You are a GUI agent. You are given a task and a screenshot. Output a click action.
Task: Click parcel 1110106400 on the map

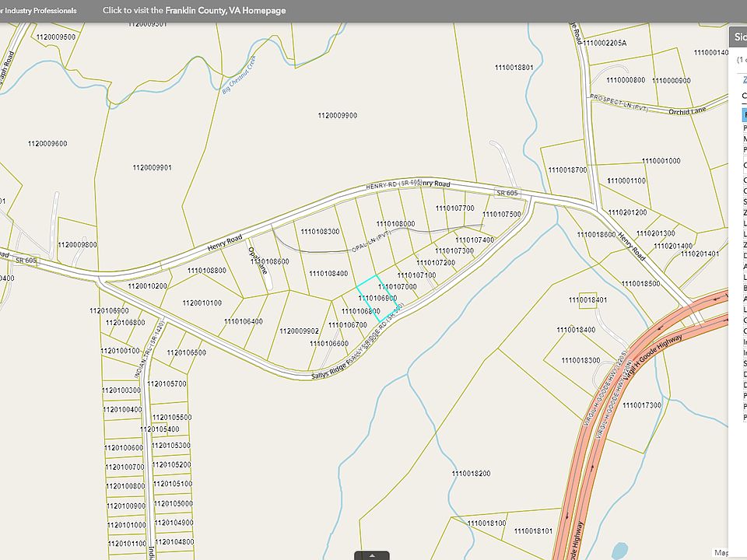tap(243, 321)
